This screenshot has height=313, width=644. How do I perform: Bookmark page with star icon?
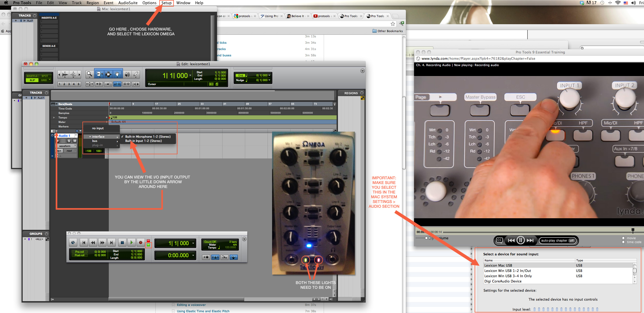click(393, 24)
